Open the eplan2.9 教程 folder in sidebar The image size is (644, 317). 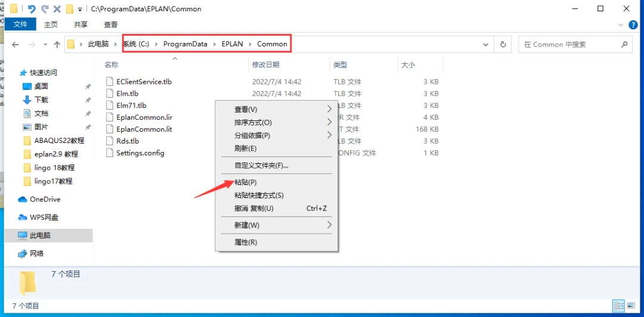[x=56, y=154]
